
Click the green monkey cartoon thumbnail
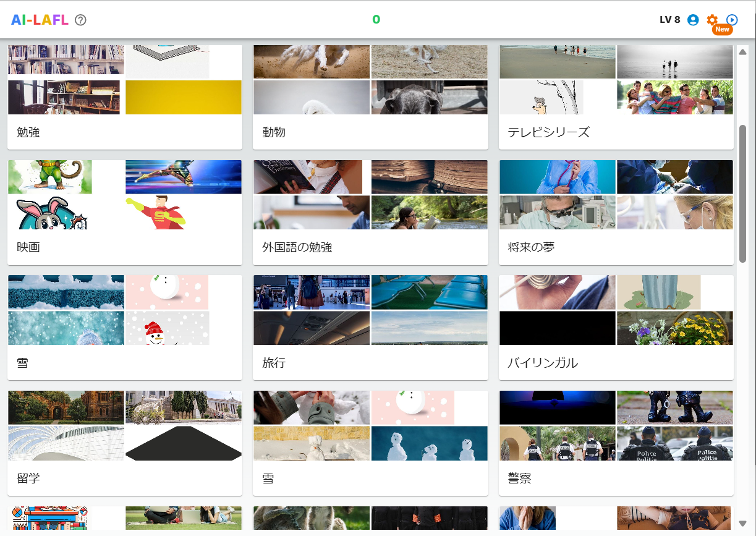[x=50, y=177]
